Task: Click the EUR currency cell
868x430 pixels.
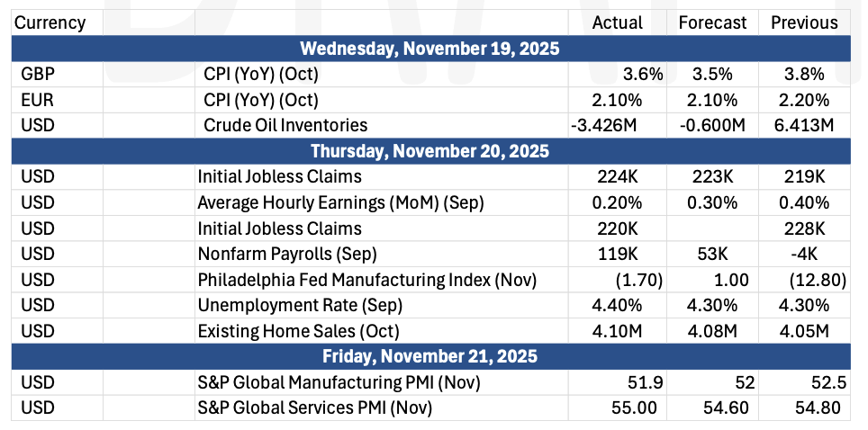Action: 37,100
